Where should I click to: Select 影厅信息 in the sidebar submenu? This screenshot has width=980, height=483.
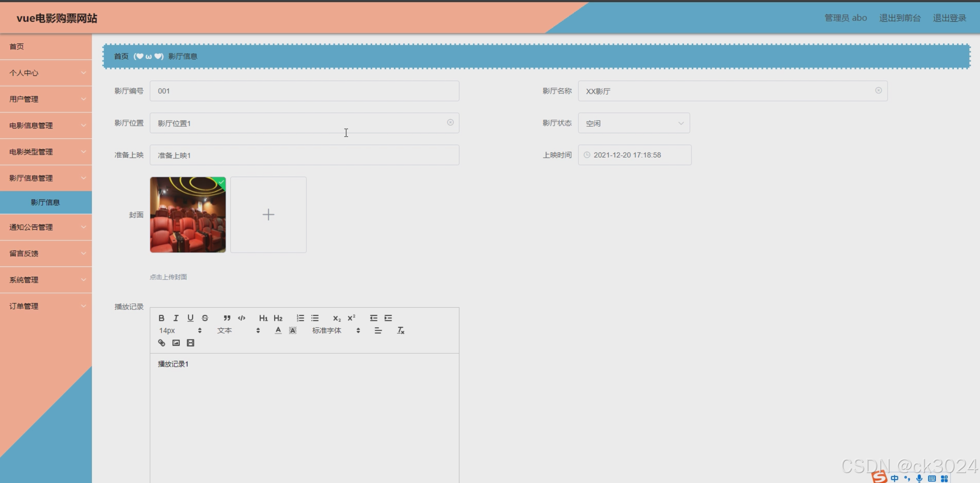(x=46, y=203)
